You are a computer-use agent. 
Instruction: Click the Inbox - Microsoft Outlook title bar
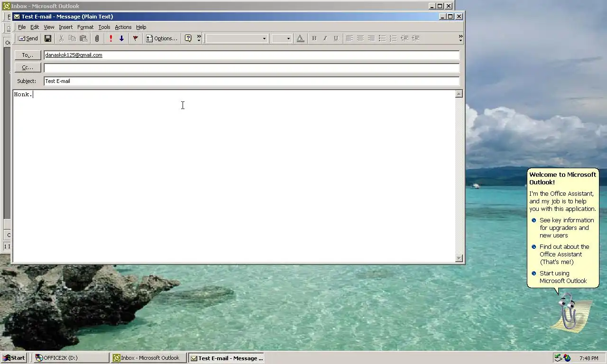(228, 6)
